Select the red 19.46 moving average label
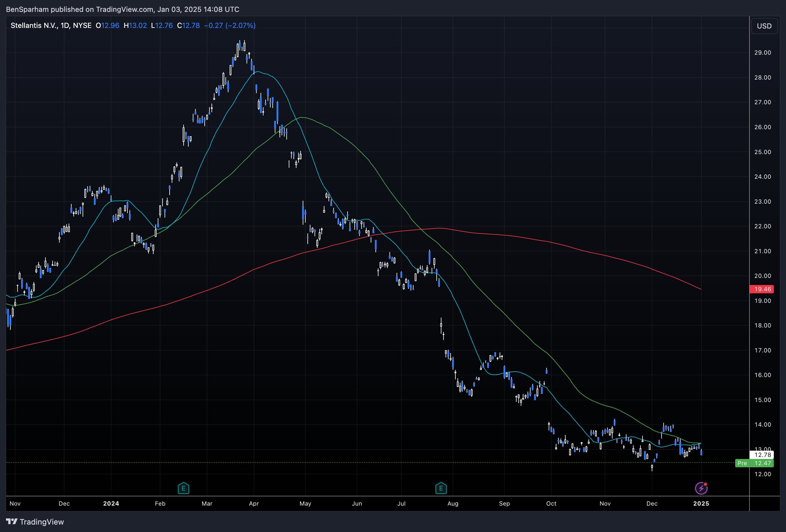Image resolution: width=786 pixels, height=532 pixels. 763,289
